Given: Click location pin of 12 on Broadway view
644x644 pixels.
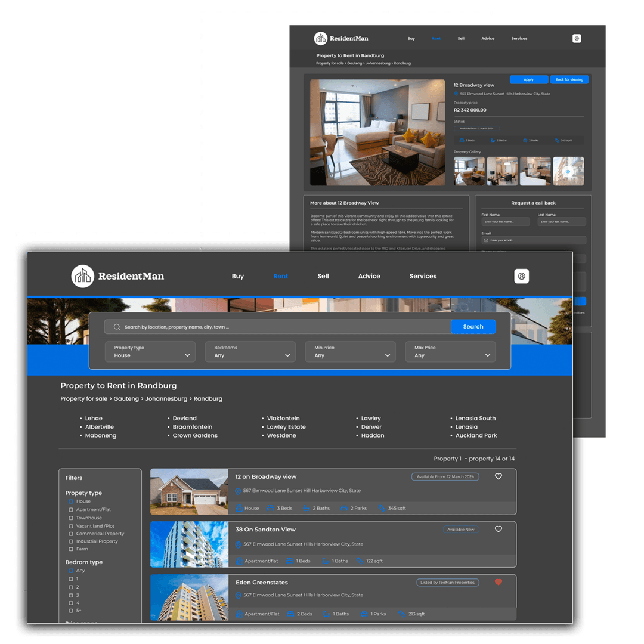Looking at the screenshot, I should (x=238, y=491).
